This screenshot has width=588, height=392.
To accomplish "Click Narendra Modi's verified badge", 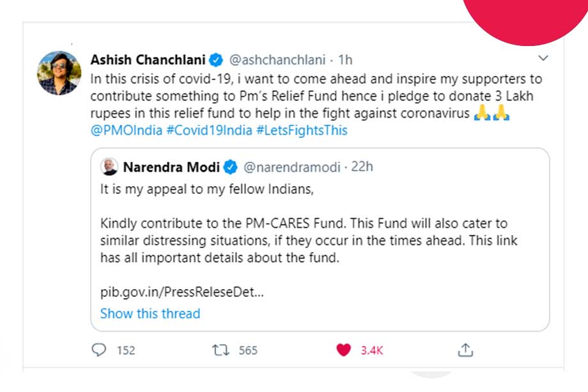I will click(230, 168).
